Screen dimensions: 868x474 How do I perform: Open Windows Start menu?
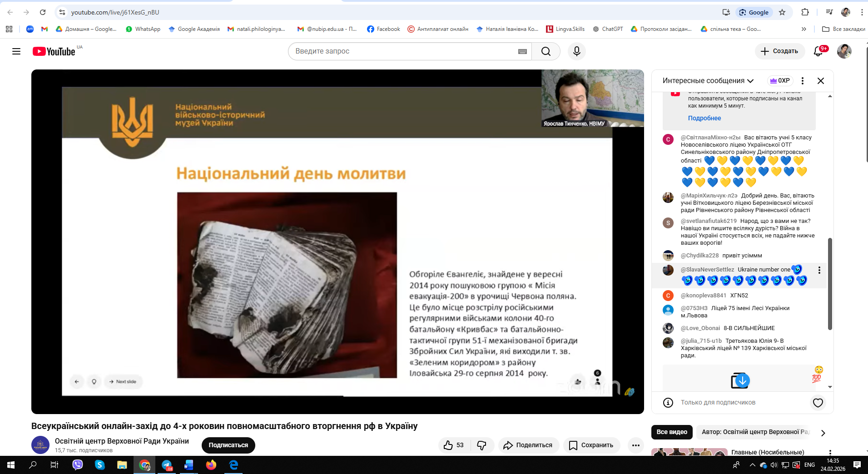[x=11, y=465]
